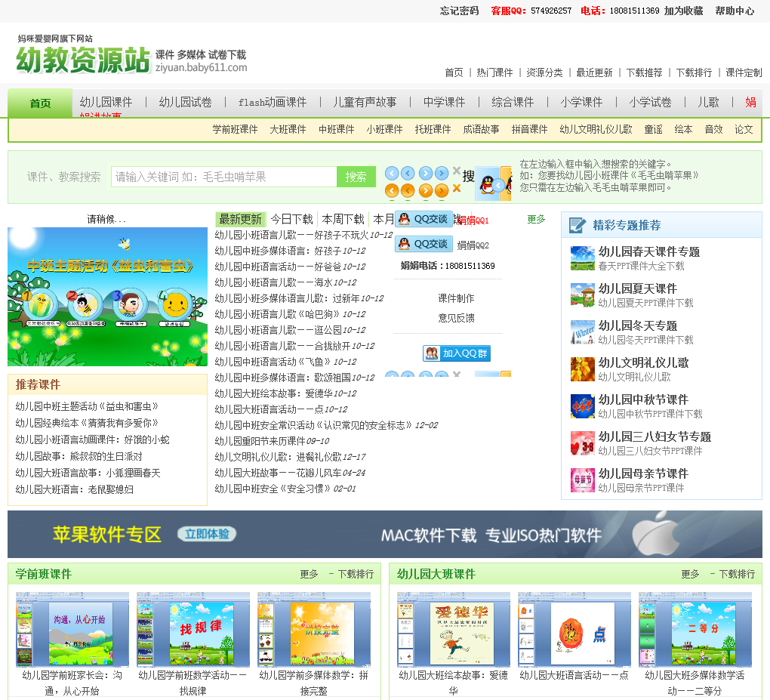Switch to the 本周下载 tab
Screen dimensions: 770x700
[x=343, y=219]
